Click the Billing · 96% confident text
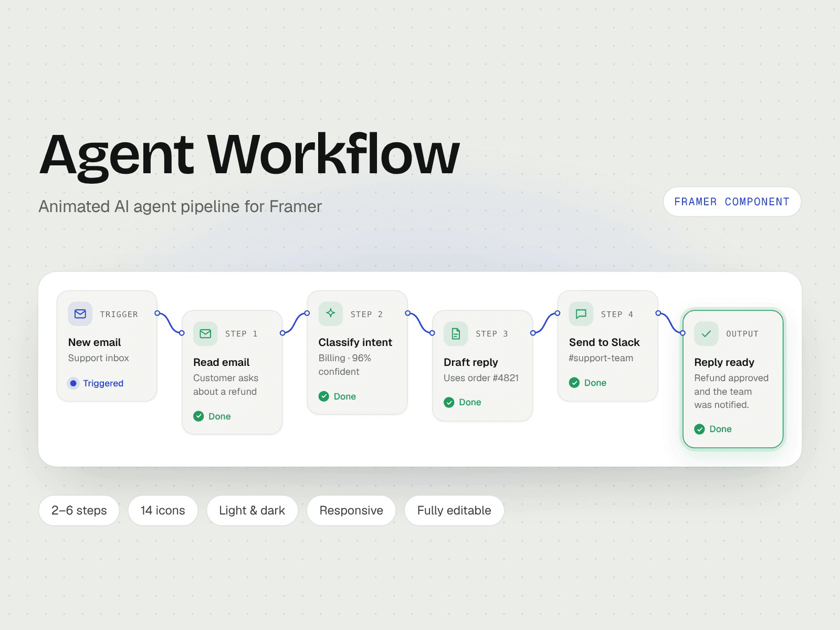 coord(345,365)
